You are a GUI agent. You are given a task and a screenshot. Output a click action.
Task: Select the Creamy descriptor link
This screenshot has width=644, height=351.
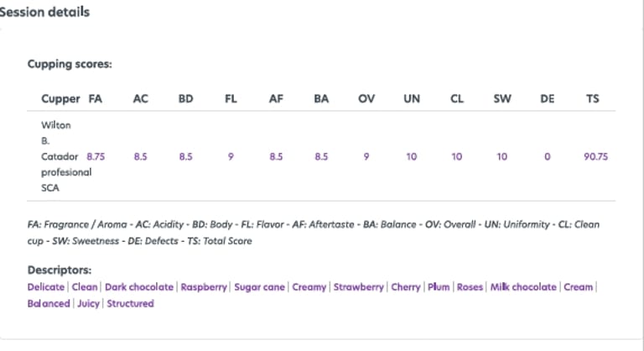(309, 287)
